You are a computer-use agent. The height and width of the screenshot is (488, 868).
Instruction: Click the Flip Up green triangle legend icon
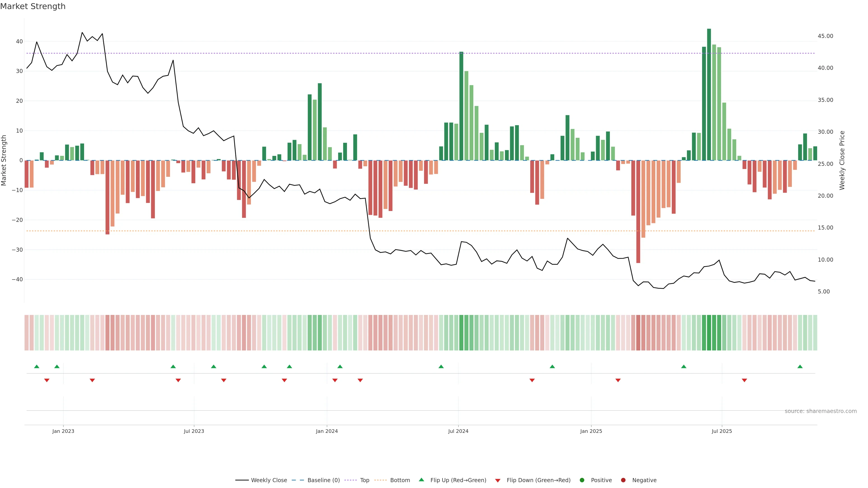point(421,480)
